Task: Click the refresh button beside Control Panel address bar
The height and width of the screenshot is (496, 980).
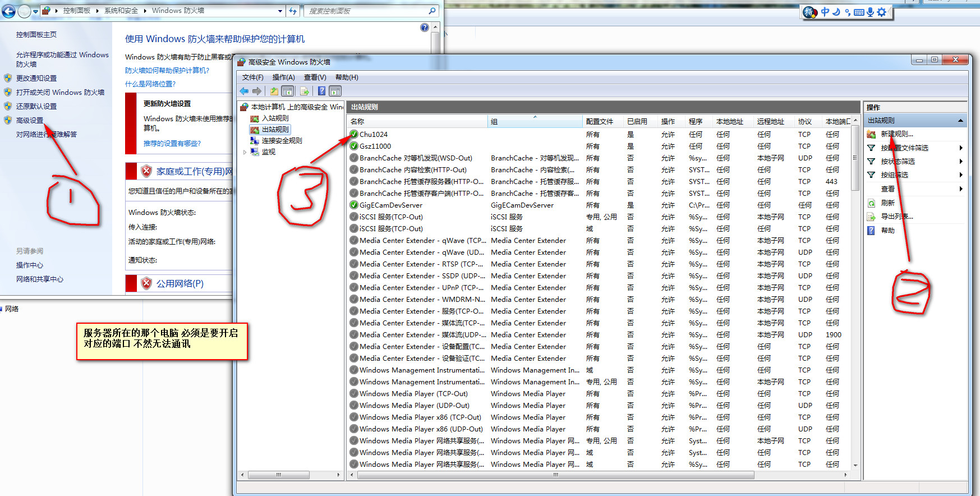Action: coord(293,11)
